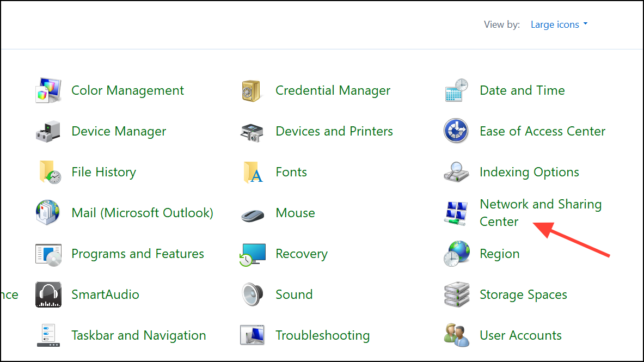Open the Credential Manager safe icon
This screenshot has height=362, width=644.
click(x=252, y=90)
